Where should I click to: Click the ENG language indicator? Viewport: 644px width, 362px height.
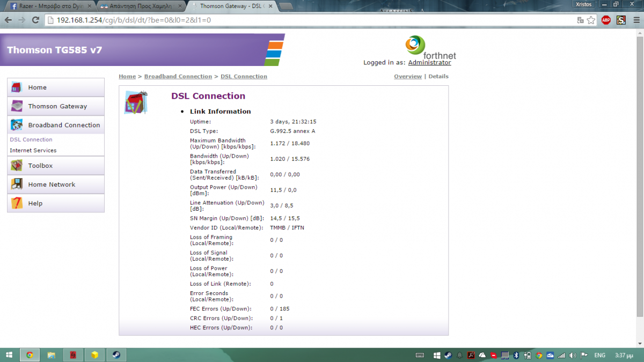click(600, 355)
